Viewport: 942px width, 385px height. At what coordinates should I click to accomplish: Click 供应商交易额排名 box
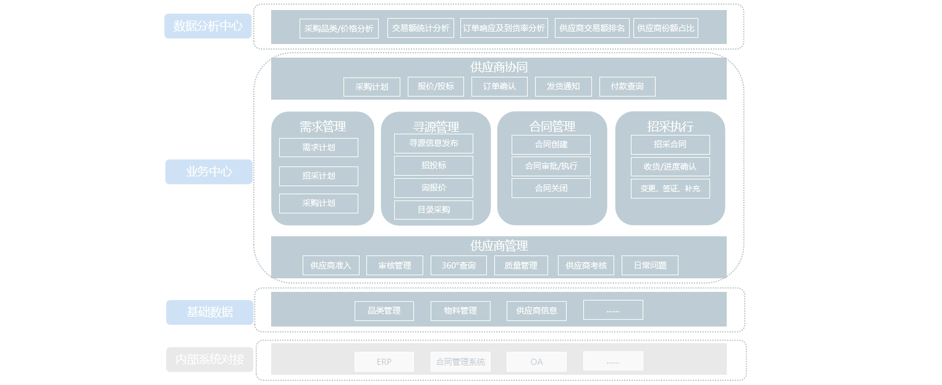click(x=592, y=28)
